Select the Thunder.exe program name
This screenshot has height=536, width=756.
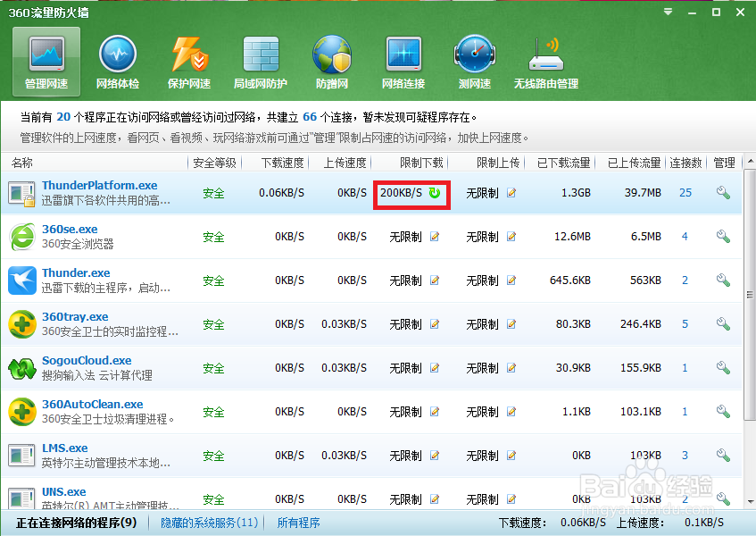(x=76, y=273)
